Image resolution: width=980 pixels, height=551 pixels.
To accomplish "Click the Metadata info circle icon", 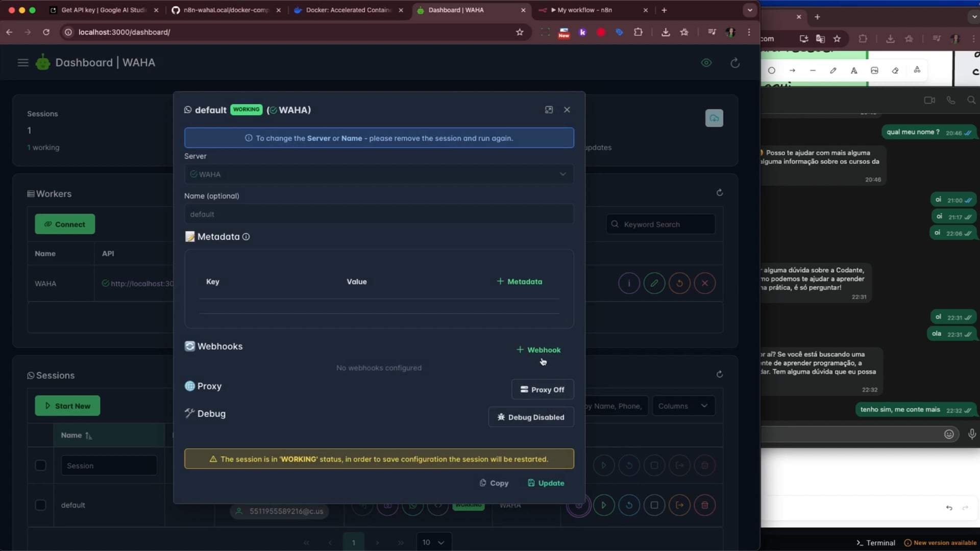I will coord(246,237).
